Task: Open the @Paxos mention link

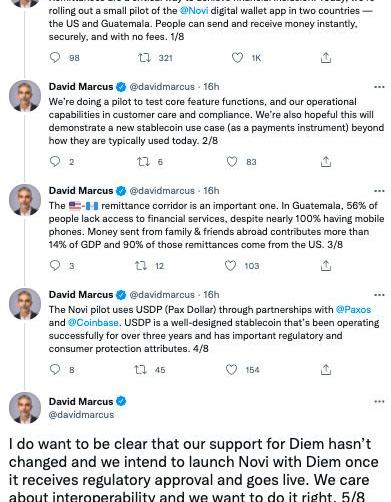Action: 353,310
